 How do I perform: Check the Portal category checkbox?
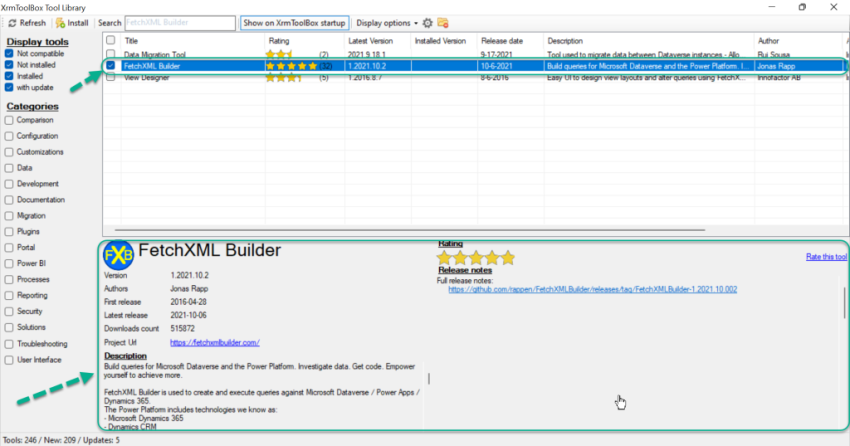[x=9, y=248]
